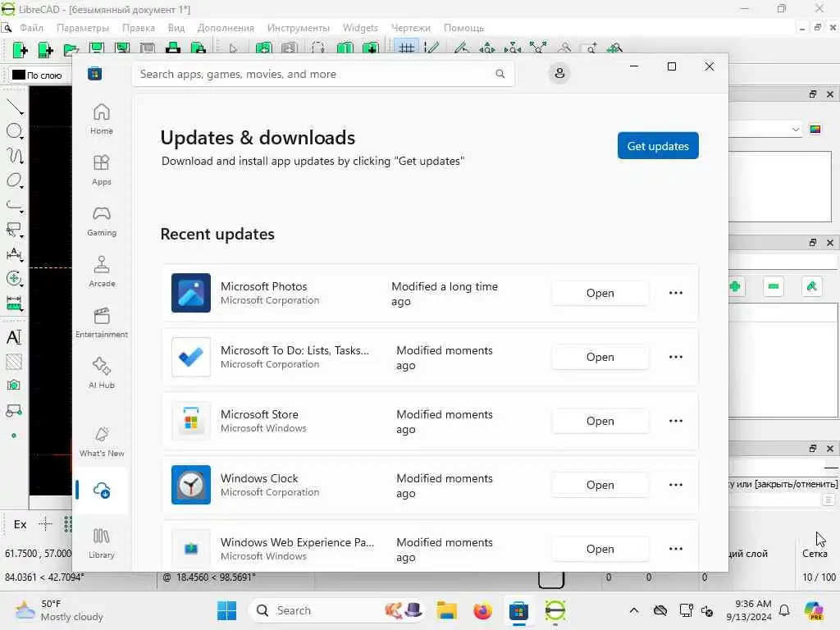Click the color palette icon in LibreCAD right panel
This screenshot has width=840, height=630.
pyautogui.click(x=815, y=129)
